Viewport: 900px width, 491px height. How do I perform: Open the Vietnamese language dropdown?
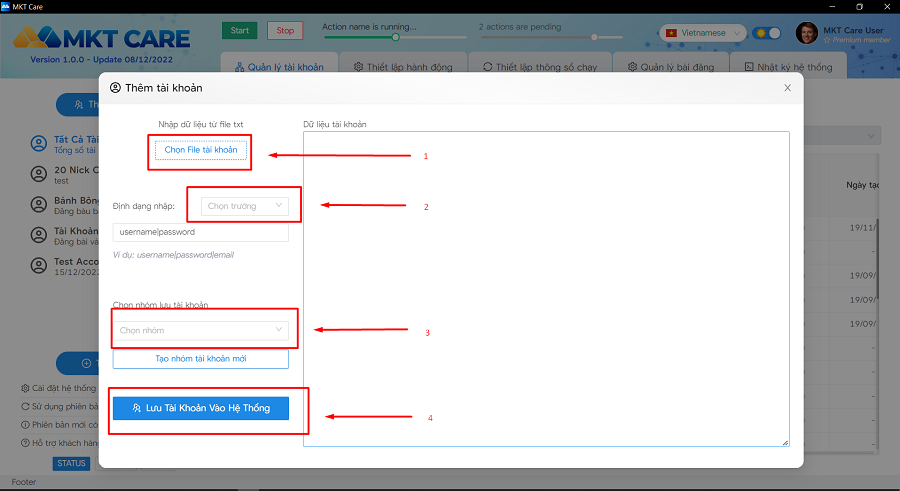[703, 33]
